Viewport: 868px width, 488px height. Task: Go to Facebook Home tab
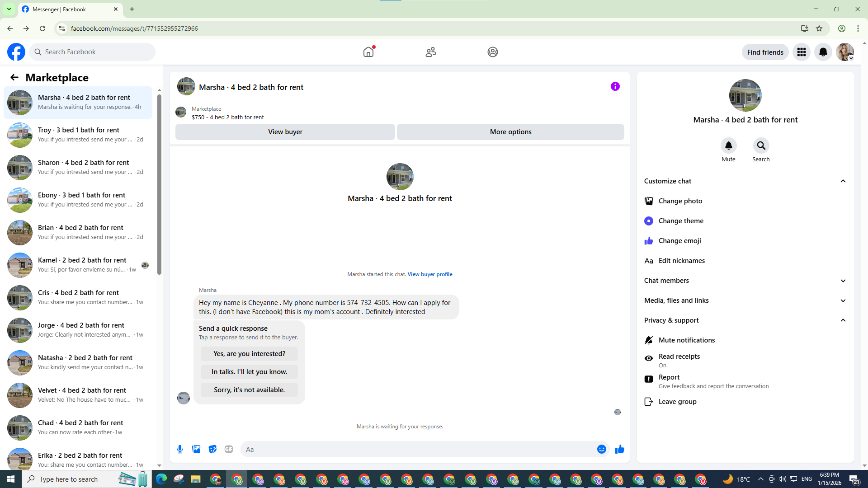pos(368,52)
